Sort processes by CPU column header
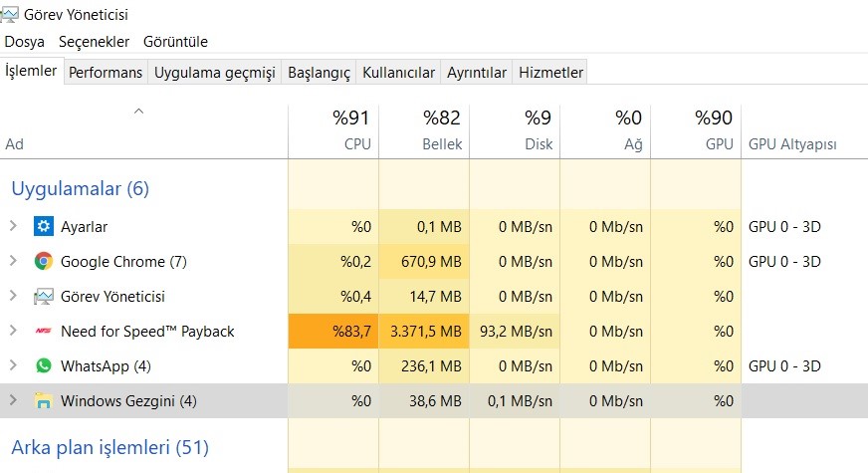The width and height of the screenshot is (868, 473). 333,130
